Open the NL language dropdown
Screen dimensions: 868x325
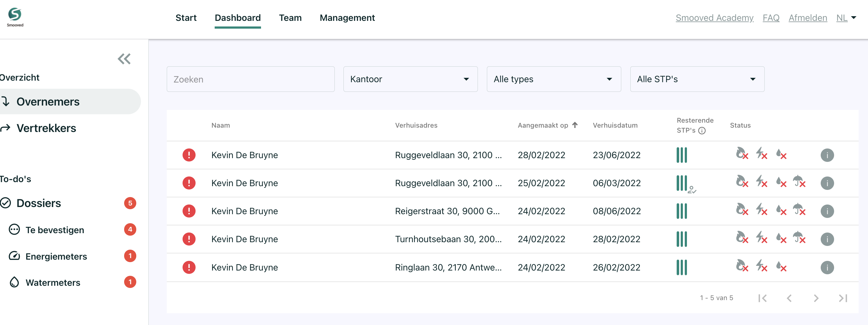point(846,18)
